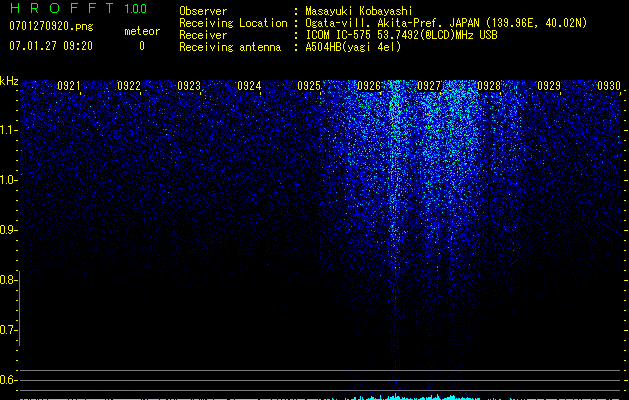
Task: Click the 0926 time marker
Action: tap(369, 86)
